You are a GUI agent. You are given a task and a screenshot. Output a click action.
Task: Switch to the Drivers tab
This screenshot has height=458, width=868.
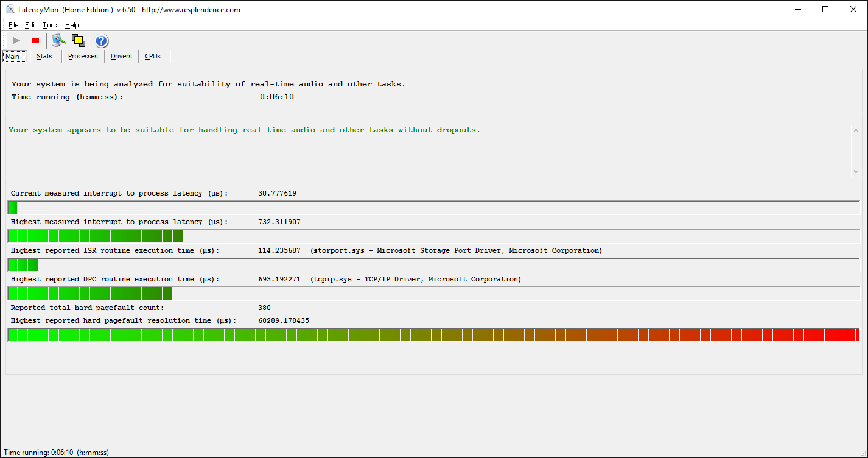(x=121, y=56)
